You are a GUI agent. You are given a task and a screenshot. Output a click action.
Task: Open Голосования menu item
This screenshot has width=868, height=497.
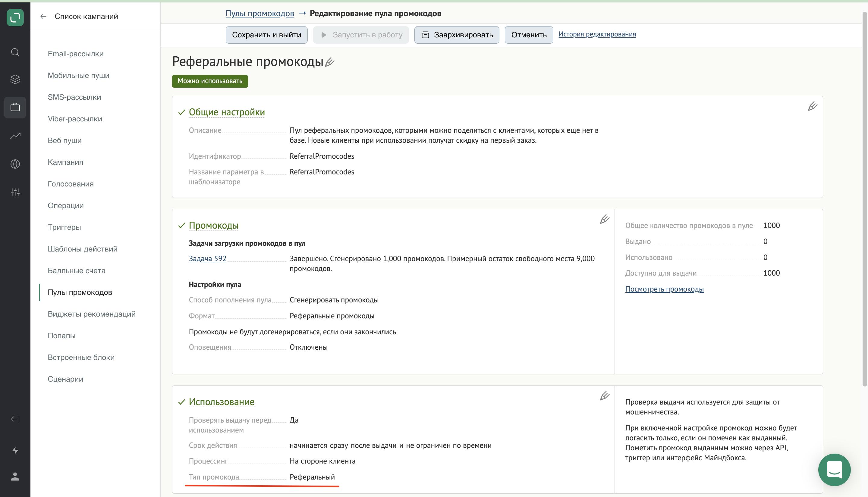[71, 184]
